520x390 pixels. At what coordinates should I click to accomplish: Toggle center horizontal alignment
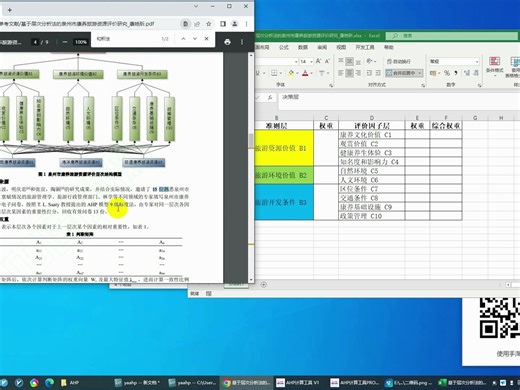point(349,73)
